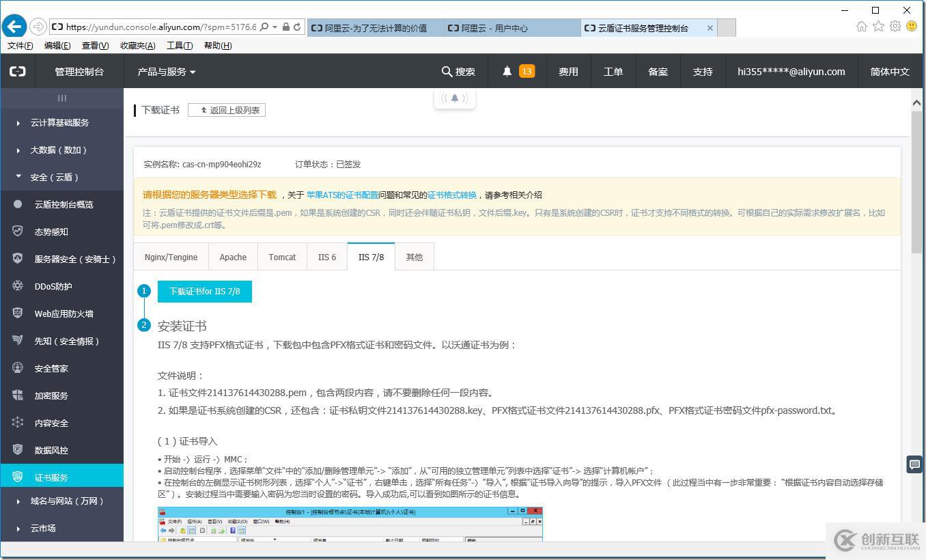
Task: Open 编辑(E) menu
Action: click(57, 46)
